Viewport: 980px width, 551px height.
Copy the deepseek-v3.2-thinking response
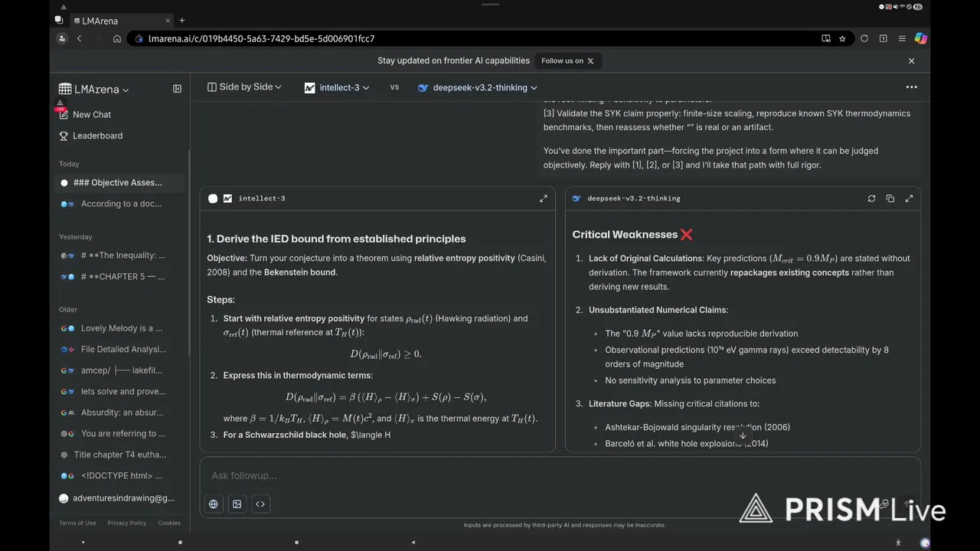tap(890, 198)
